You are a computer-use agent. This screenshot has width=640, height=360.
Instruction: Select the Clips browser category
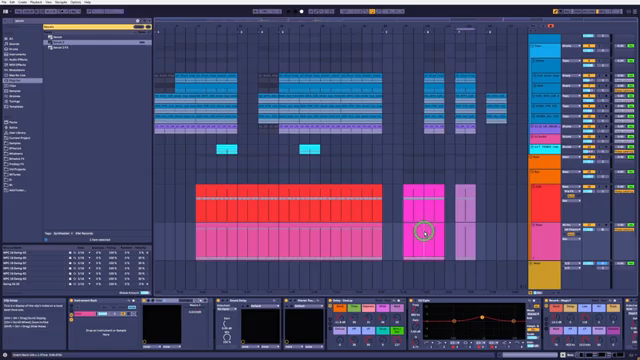13,86
